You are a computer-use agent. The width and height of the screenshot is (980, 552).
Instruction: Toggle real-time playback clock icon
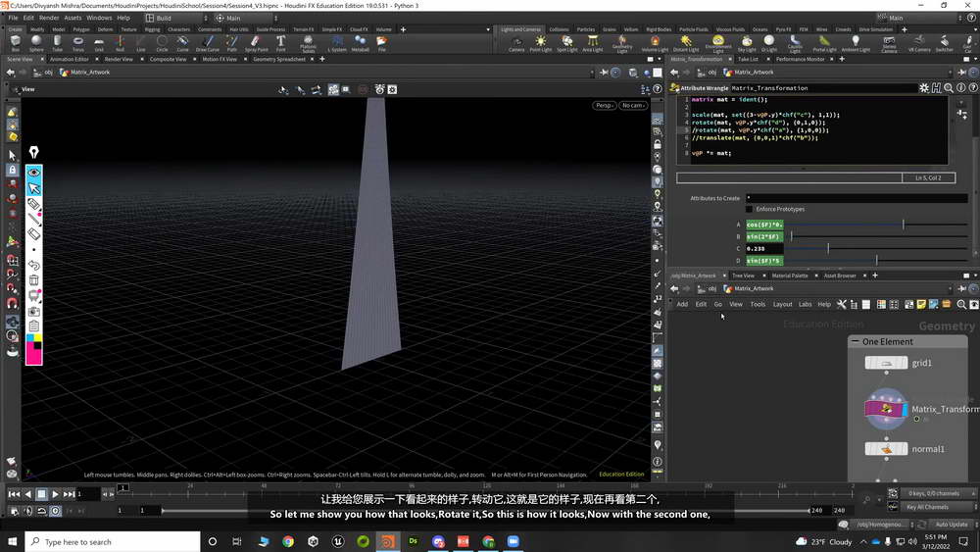[55, 511]
